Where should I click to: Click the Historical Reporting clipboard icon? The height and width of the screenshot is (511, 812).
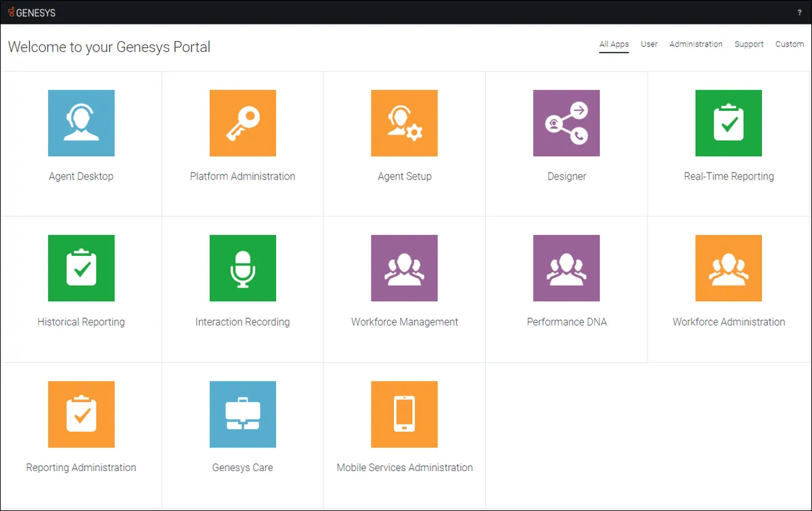point(81,268)
